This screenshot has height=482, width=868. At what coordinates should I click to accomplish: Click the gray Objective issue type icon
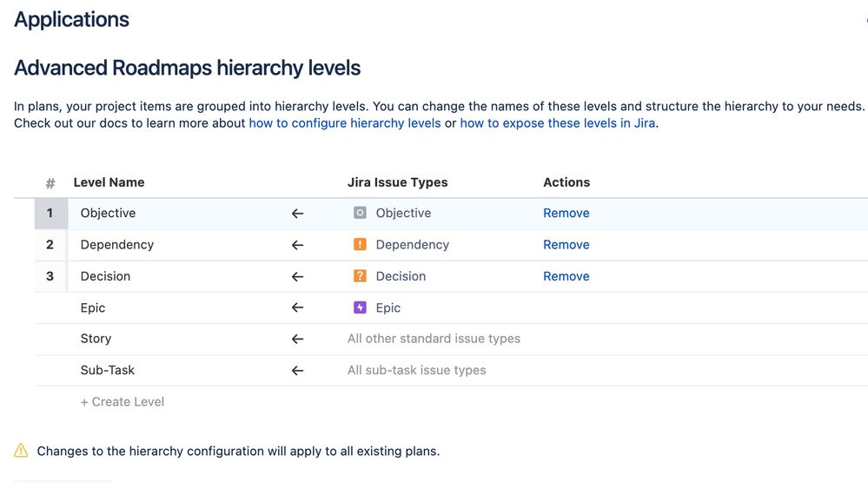(360, 213)
